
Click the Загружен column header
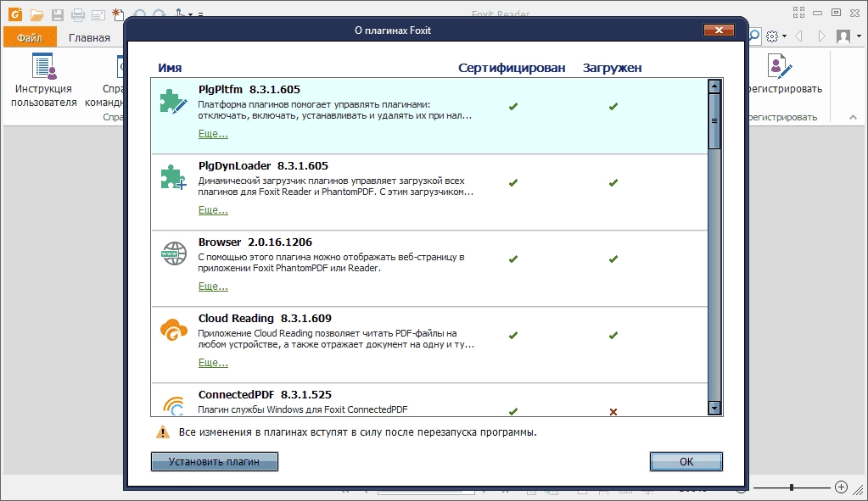(612, 68)
